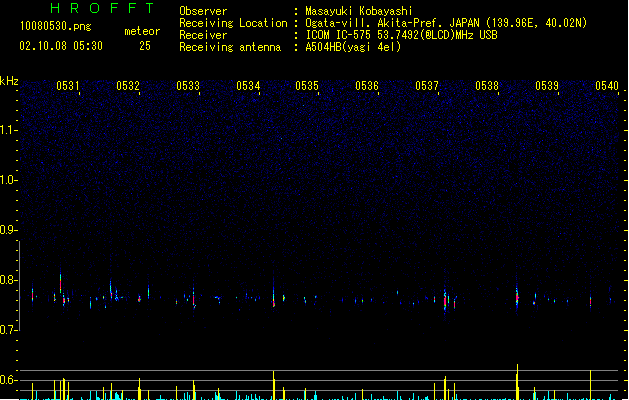Click the kHz axis unit label
629x400 pixels.
[x=9, y=81]
